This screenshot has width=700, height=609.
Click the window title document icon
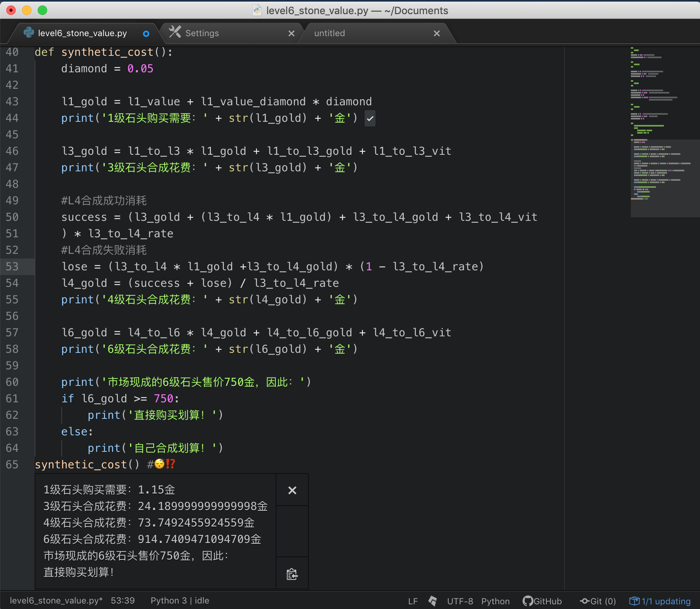(257, 10)
